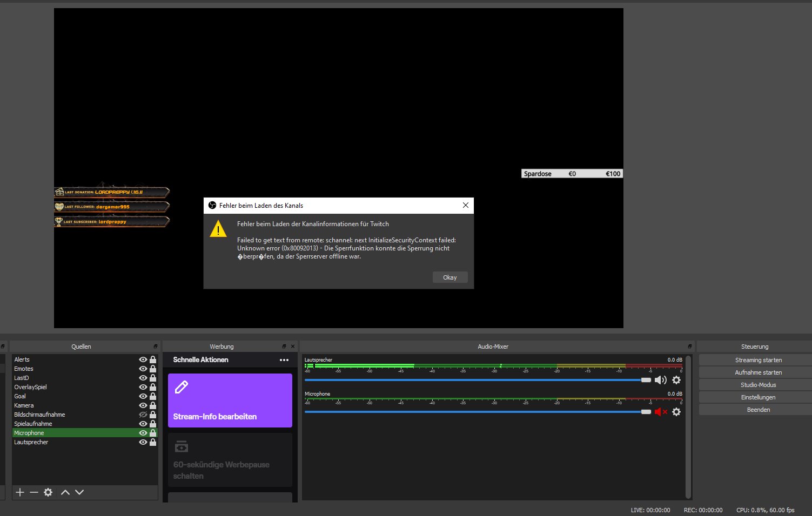This screenshot has width=812, height=516.
Task: Unlock the Lautsprecher source
Action: coord(153,442)
